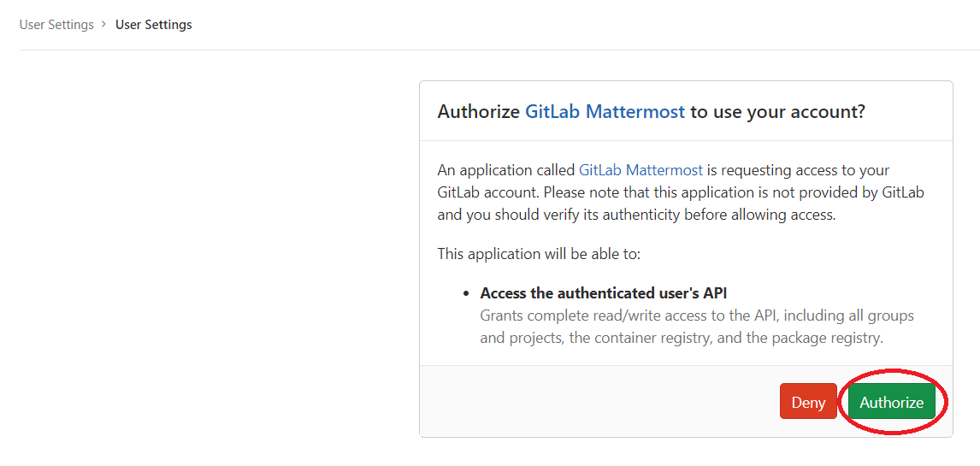Click the green Authorize button
The width and height of the screenshot is (980, 466).
[x=891, y=402]
